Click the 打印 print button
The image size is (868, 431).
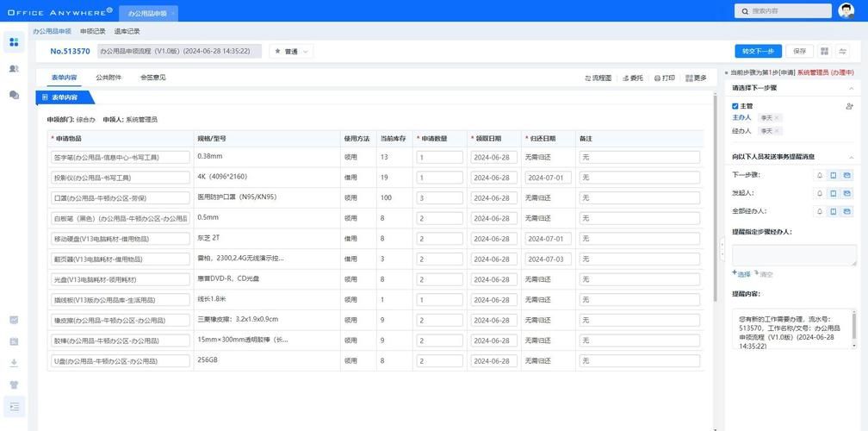pos(664,78)
